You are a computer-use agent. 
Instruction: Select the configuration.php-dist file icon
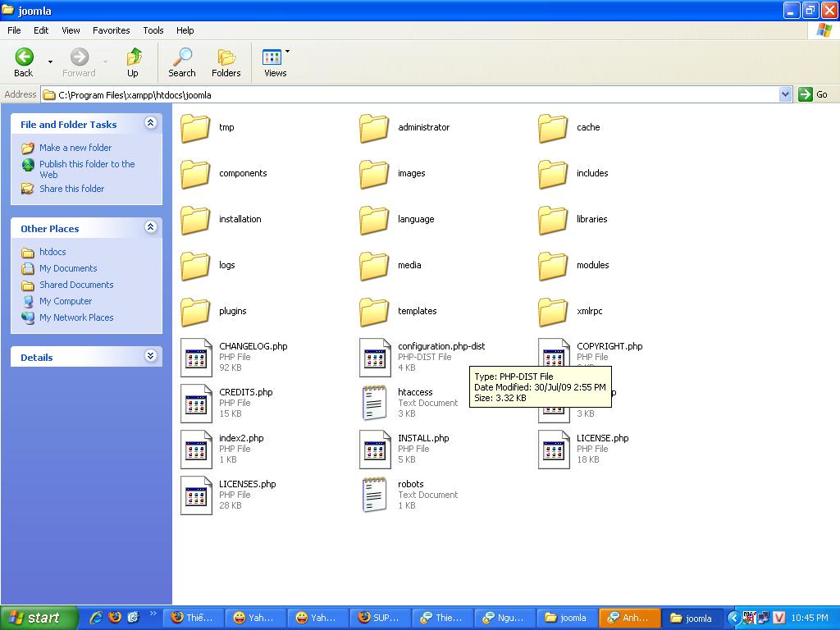(375, 358)
